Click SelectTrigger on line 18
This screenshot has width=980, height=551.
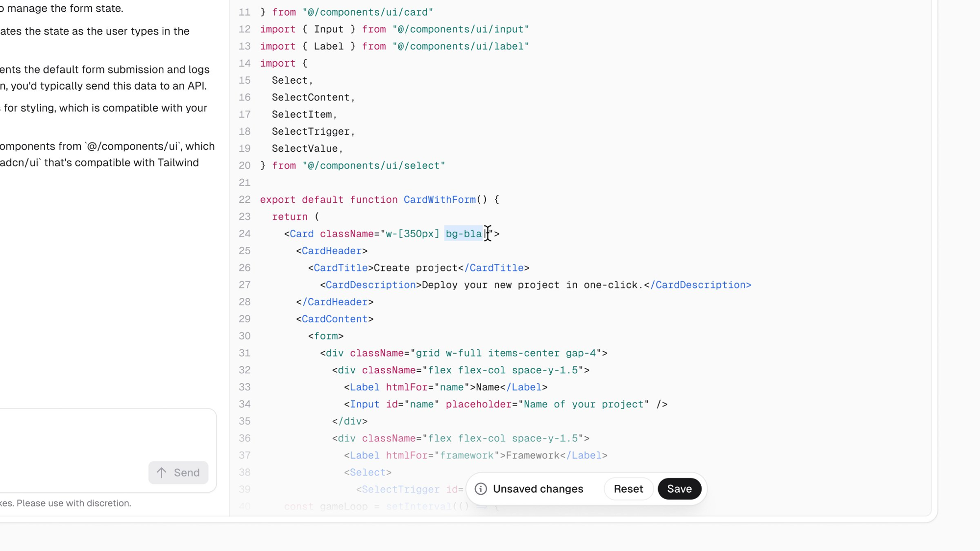[311, 132]
